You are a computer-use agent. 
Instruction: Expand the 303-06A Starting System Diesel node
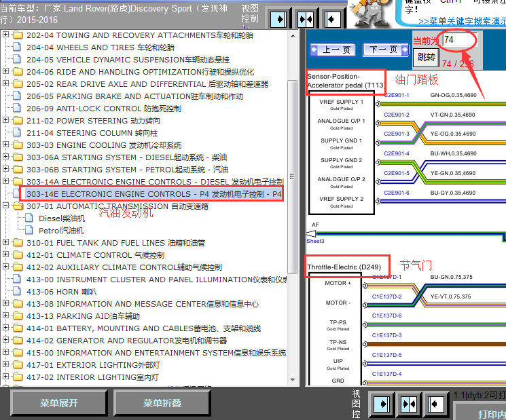click(5, 156)
